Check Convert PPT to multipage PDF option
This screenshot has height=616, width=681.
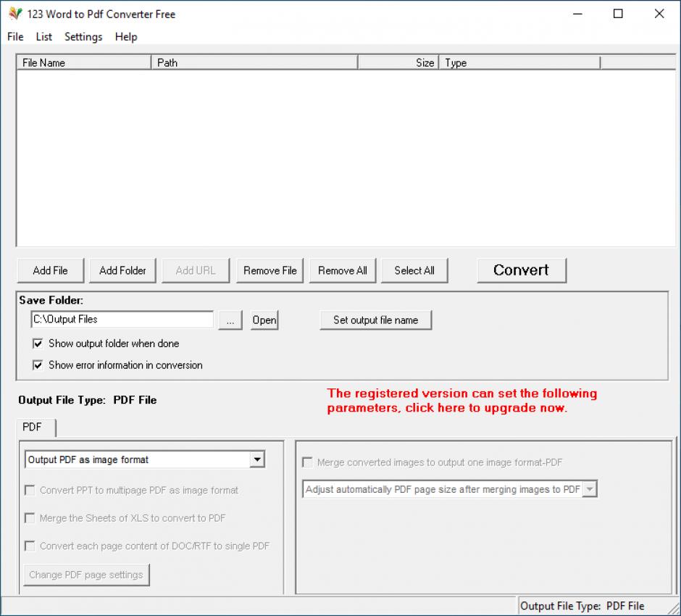pyautogui.click(x=132, y=491)
